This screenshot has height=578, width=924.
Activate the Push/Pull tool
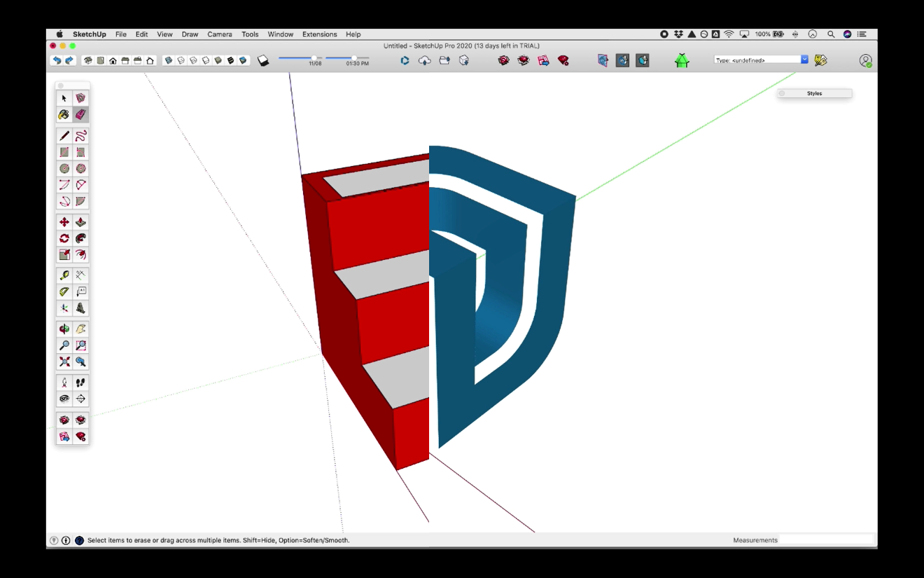80,222
